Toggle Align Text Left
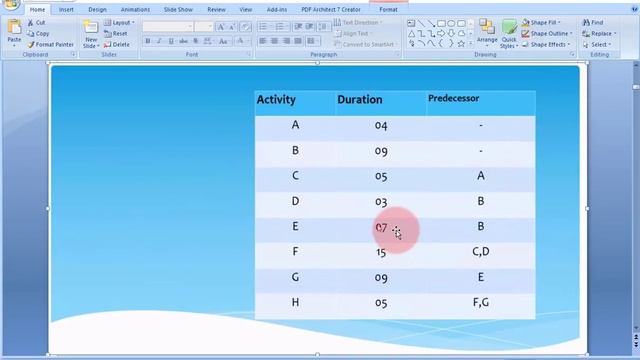 point(263,41)
